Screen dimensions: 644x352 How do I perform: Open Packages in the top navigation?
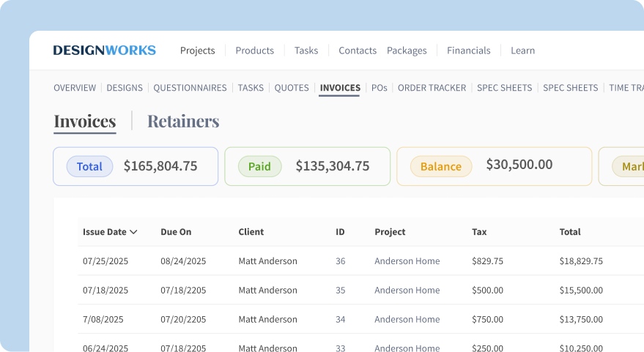point(407,50)
